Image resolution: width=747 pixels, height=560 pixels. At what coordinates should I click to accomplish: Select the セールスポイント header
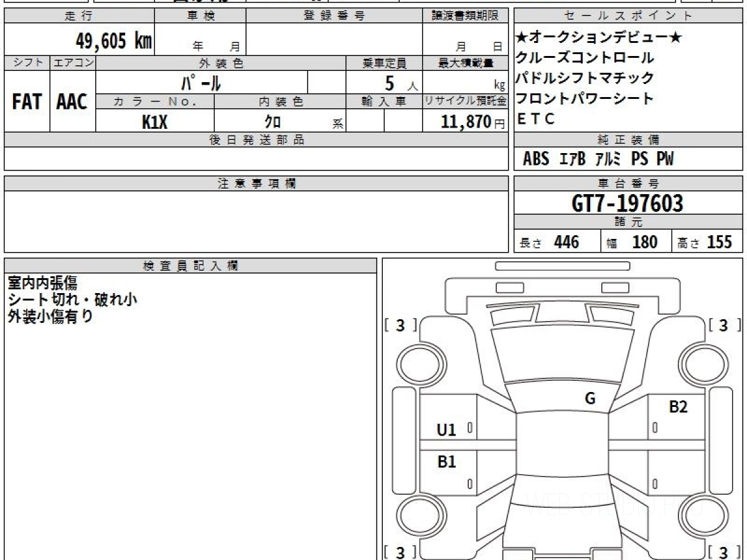[x=629, y=16]
